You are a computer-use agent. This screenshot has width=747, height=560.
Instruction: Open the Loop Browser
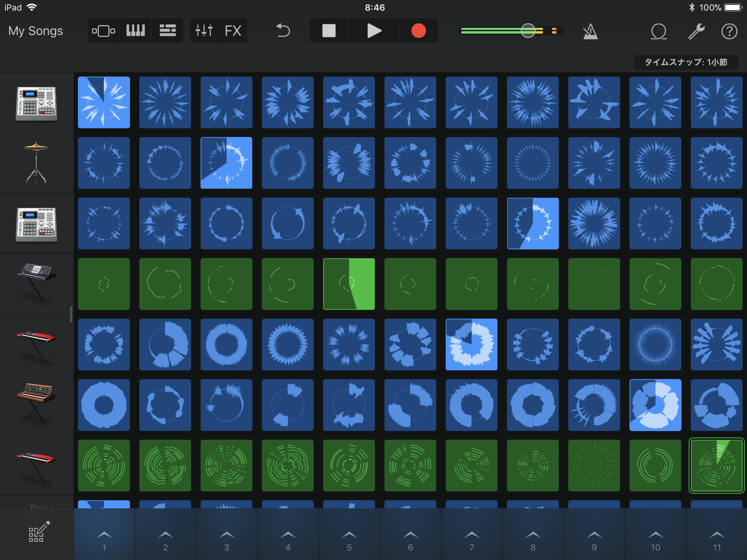(x=659, y=32)
